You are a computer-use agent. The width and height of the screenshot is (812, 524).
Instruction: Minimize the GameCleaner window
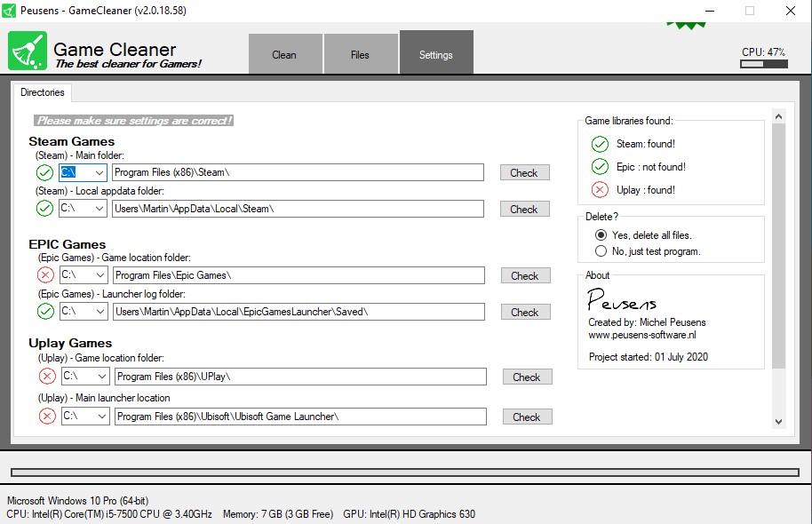click(x=710, y=11)
